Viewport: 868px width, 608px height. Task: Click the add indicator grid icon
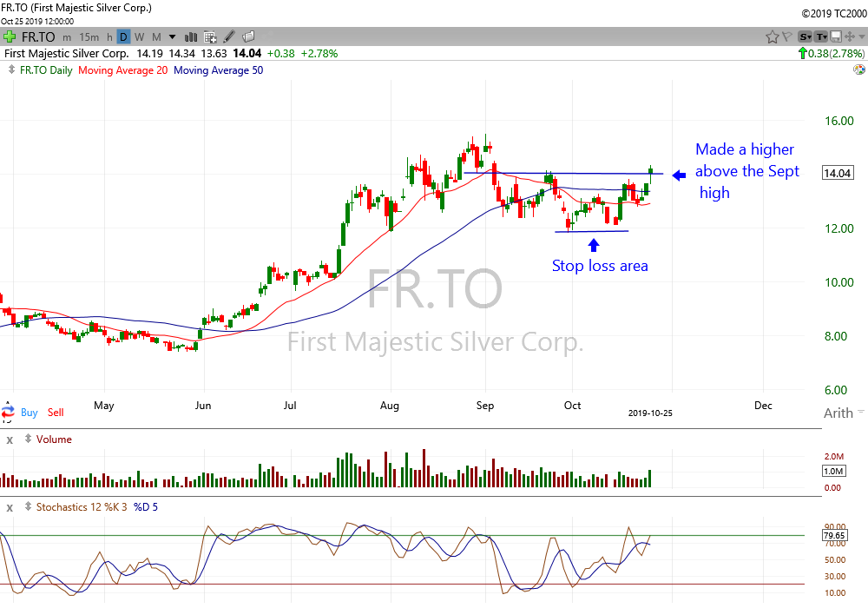210,37
